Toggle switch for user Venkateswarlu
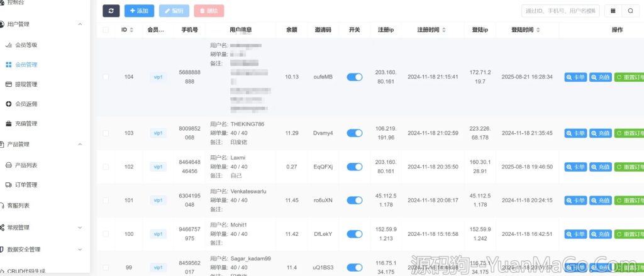Screen dimensions: 644x276 pyautogui.click(x=355, y=201)
